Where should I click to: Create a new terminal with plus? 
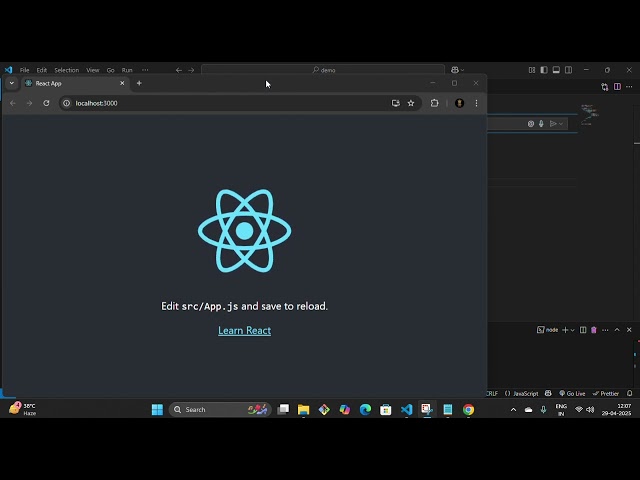pyautogui.click(x=565, y=330)
